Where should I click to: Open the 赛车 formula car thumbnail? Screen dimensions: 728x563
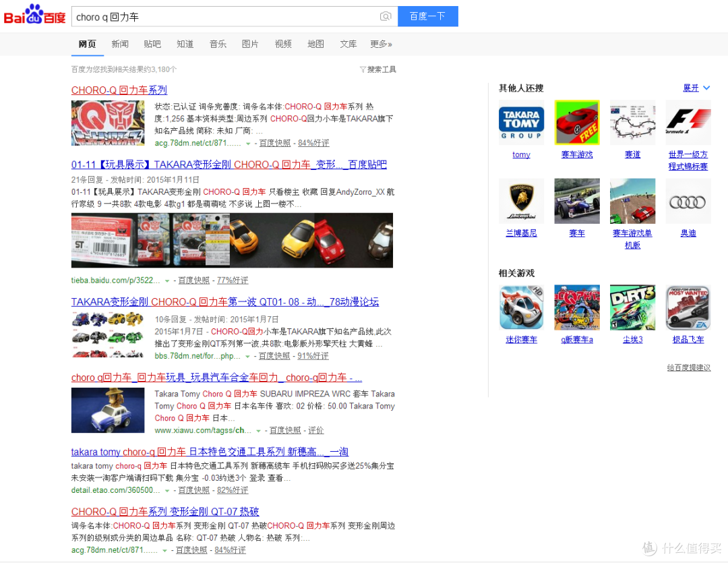click(x=576, y=201)
